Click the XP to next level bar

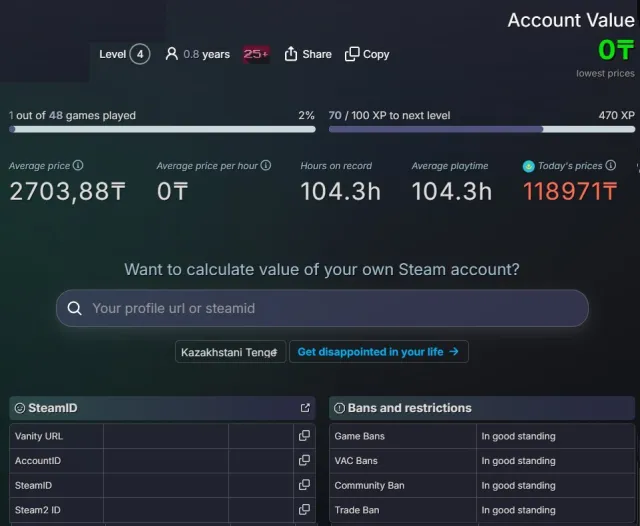[x=482, y=129]
